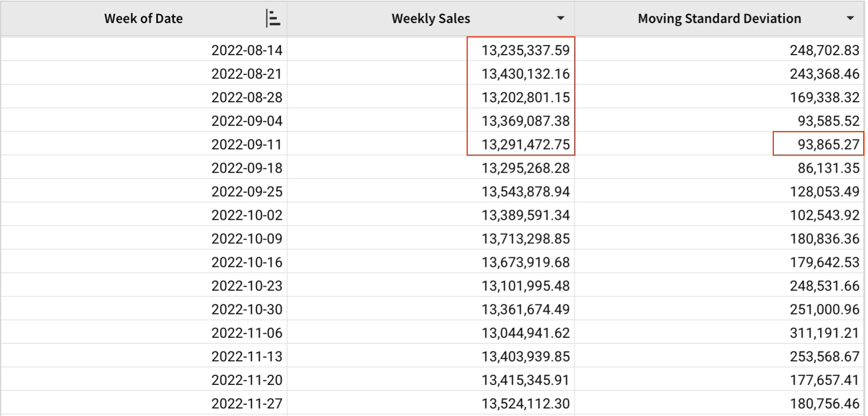Click deviation value 248,702.83
Viewport: 868px width, 416px height.
click(824, 50)
